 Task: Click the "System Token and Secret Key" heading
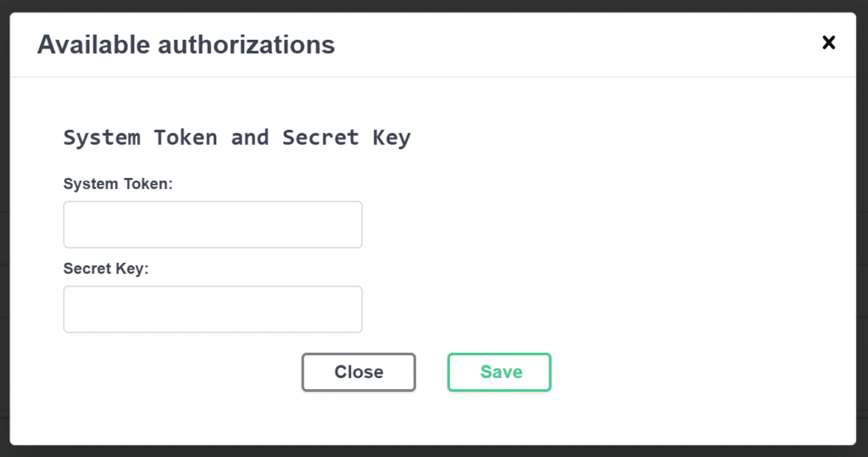(236, 137)
